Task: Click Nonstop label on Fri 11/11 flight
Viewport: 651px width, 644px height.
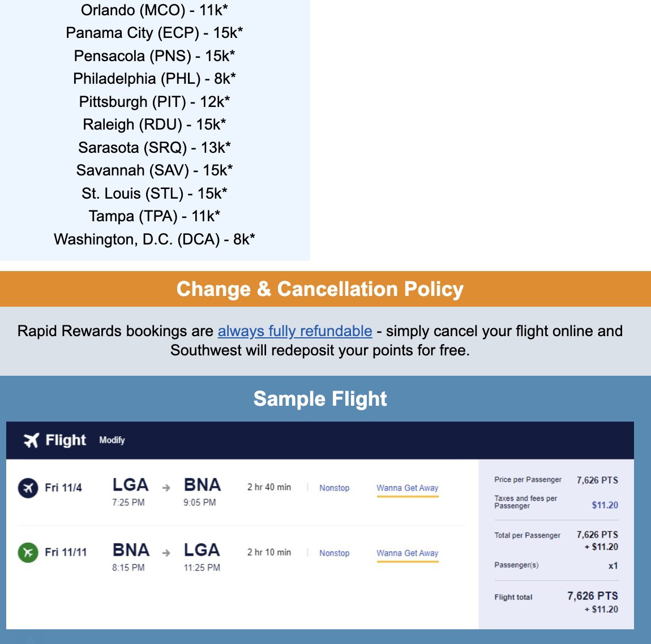Action: point(334,553)
